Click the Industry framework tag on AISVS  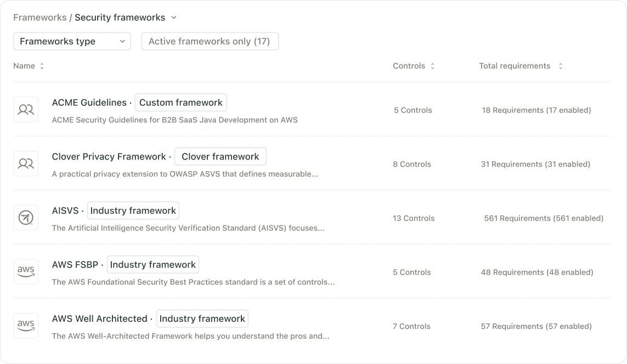[133, 211]
